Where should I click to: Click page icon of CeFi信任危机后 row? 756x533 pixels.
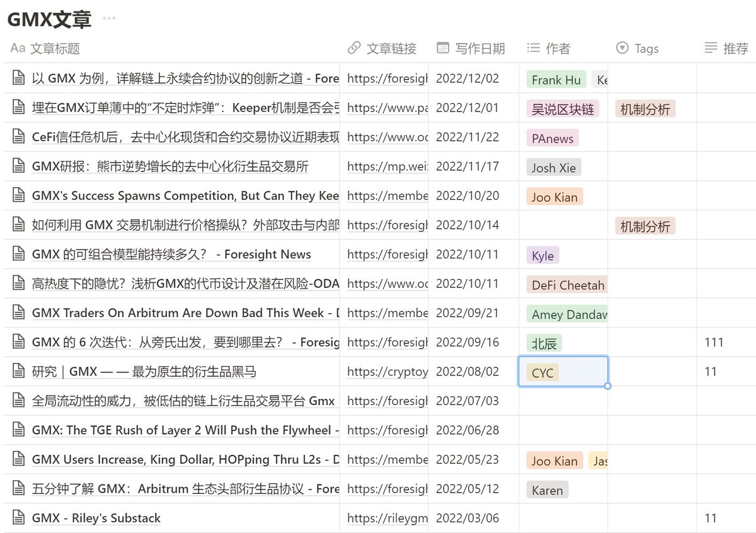click(19, 137)
